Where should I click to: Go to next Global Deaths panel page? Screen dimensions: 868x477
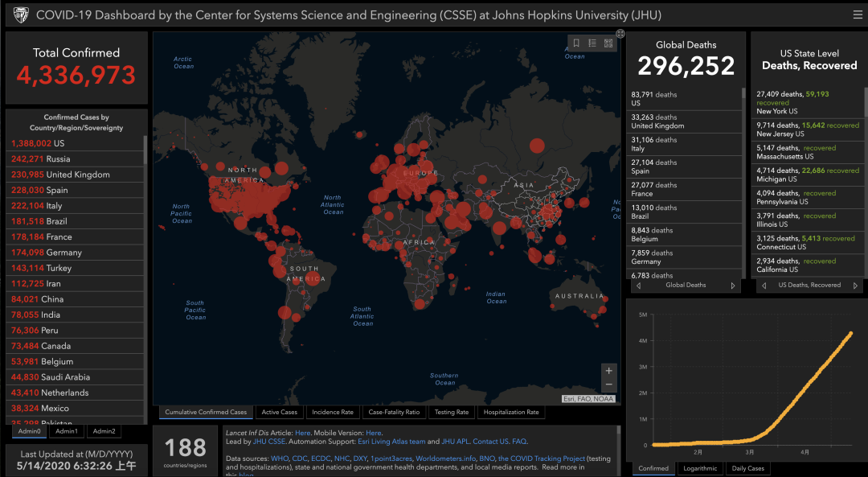coord(733,286)
